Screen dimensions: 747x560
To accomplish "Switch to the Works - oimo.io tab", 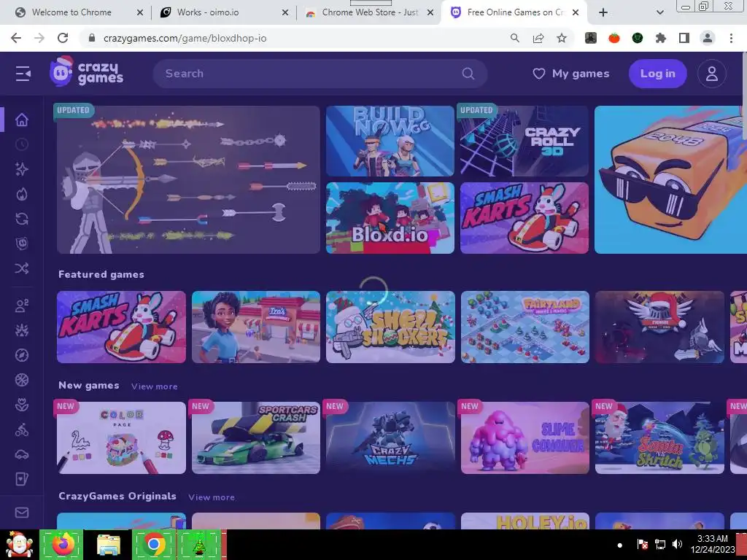I will click(x=223, y=12).
